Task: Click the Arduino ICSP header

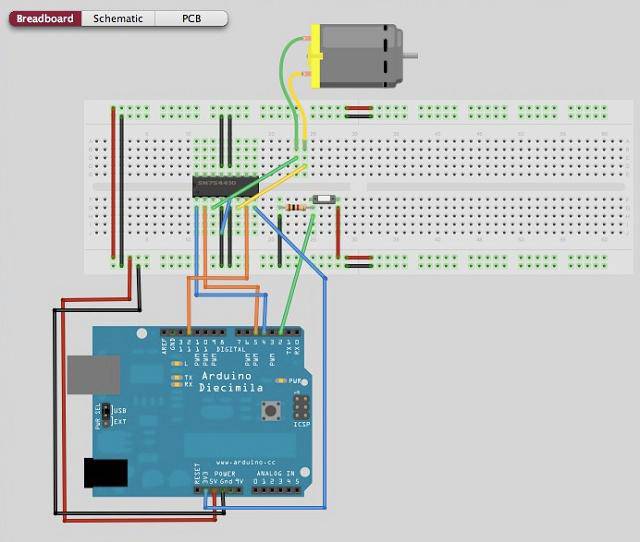Action: (301, 408)
